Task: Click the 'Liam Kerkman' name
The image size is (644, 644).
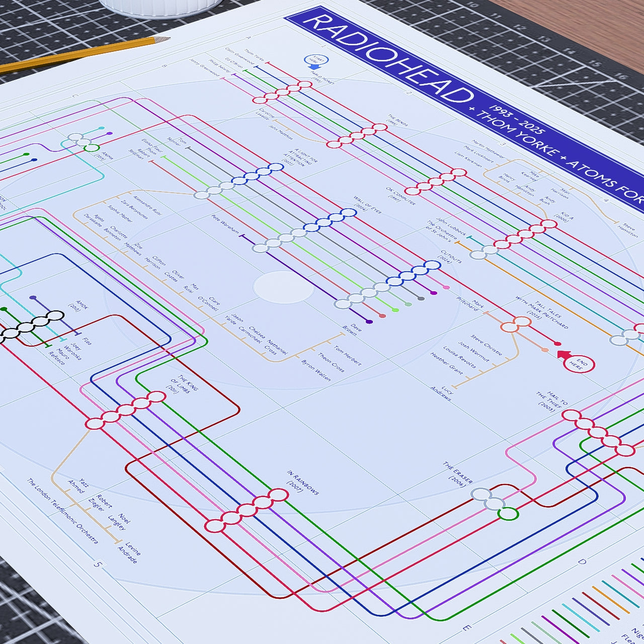Action: 468,160
